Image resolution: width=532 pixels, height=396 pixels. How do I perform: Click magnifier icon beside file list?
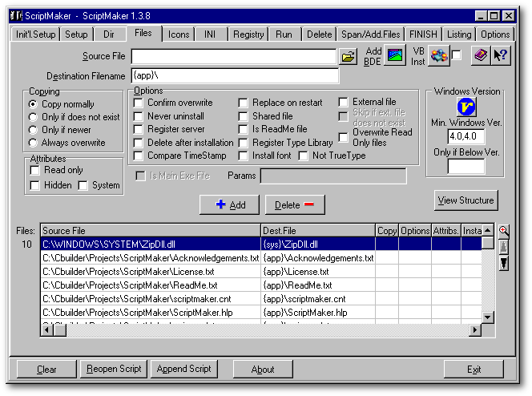pos(503,231)
